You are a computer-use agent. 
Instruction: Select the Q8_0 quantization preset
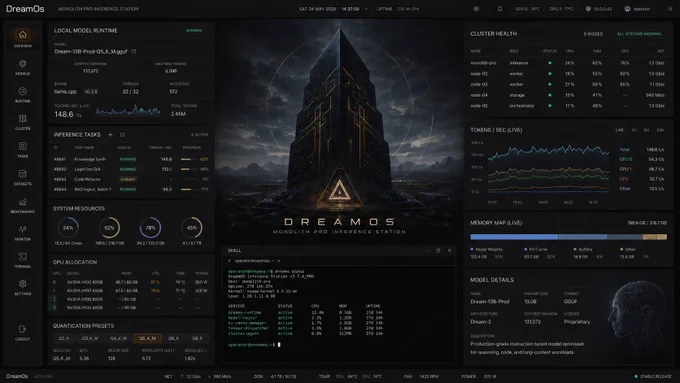197,338
